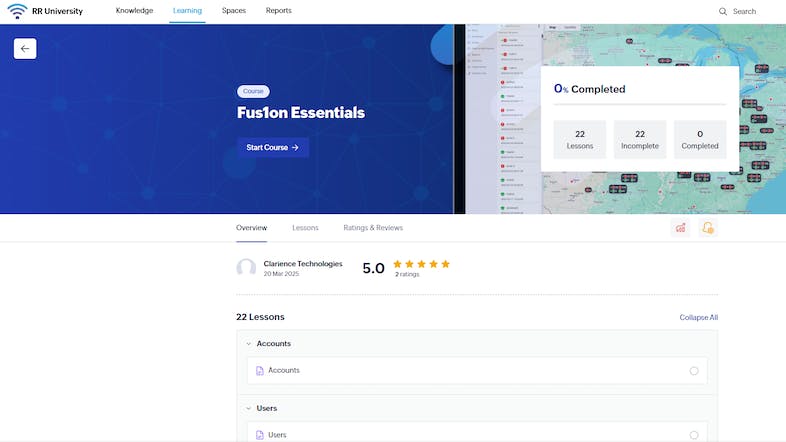Click the back arrow button
Viewport: 786px width, 442px height.
coord(25,48)
